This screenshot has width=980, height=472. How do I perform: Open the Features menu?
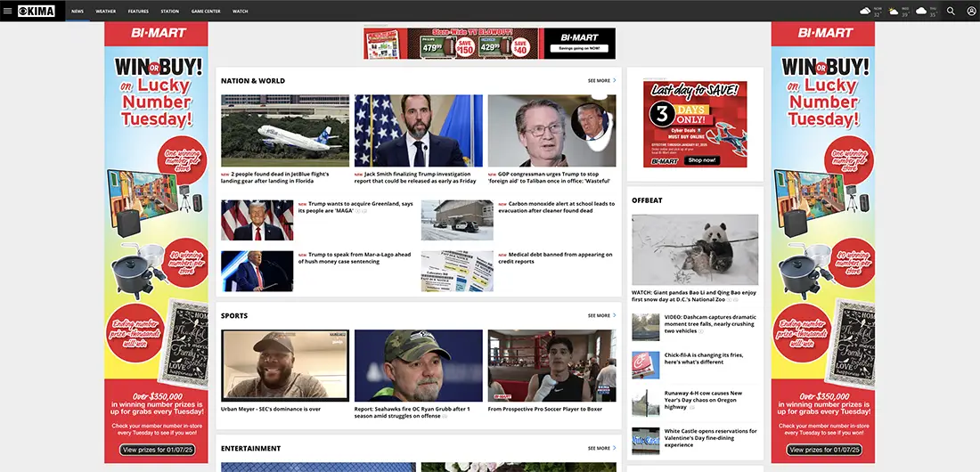(138, 12)
